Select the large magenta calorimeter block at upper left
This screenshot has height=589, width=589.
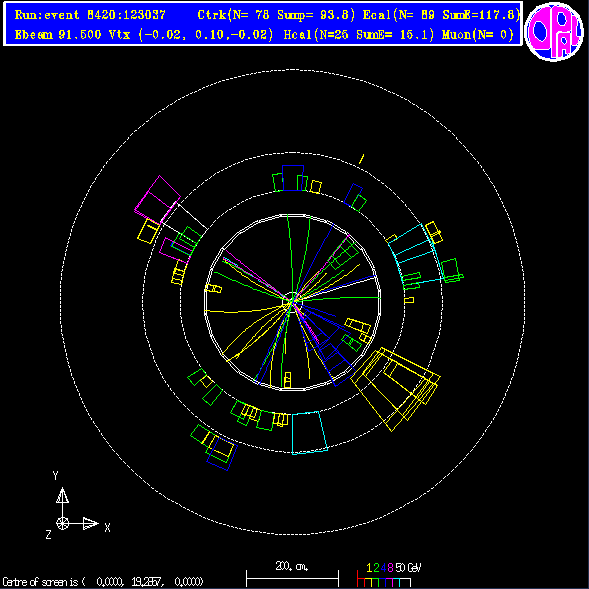click(x=158, y=198)
